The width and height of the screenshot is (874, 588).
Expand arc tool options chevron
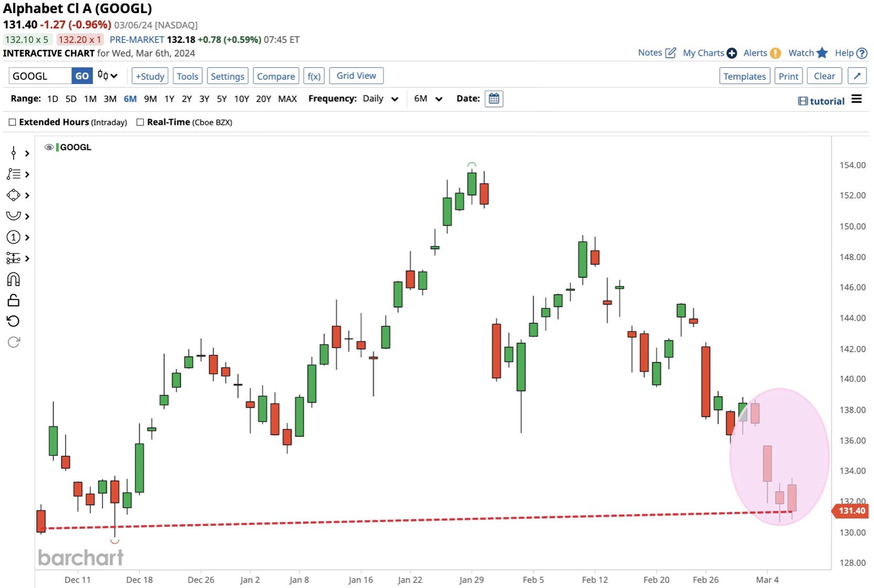[x=27, y=216]
